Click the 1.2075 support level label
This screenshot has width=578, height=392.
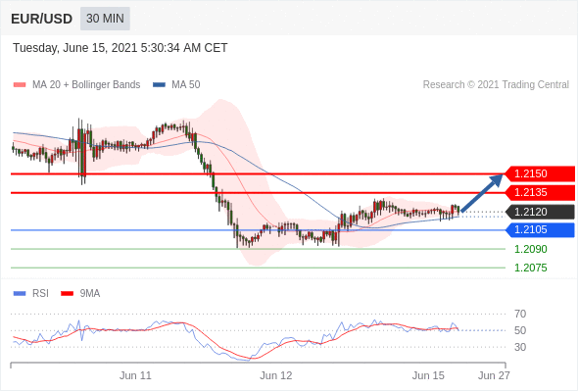tap(530, 268)
